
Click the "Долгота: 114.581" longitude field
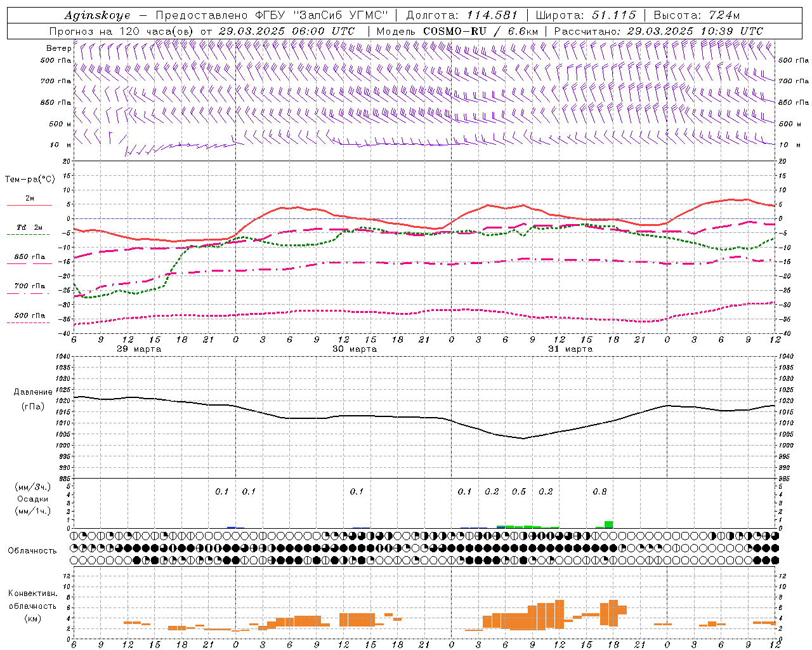(462, 15)
